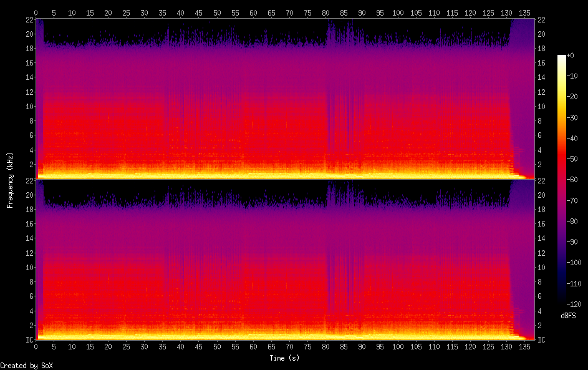Click the "DC" label at the lower channel's right axis
The width and height of the screenshot is (588, 370).
pos(542,340)
